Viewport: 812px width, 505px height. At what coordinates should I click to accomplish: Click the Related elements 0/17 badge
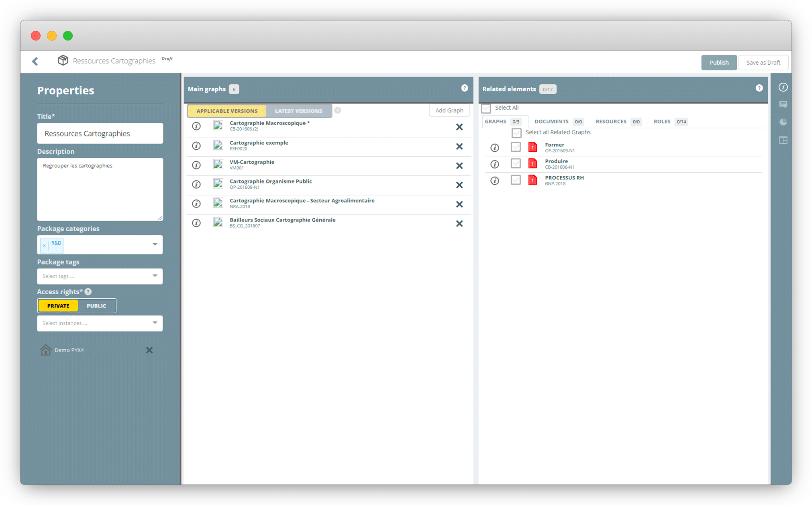click(548, 89)
